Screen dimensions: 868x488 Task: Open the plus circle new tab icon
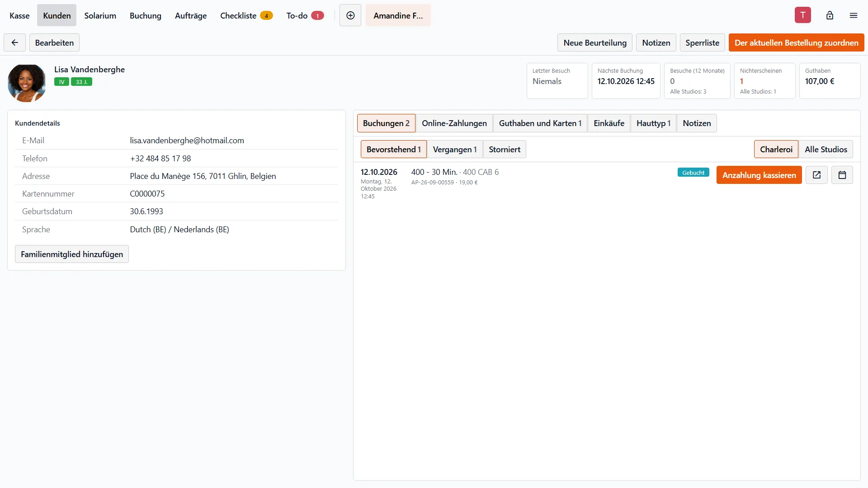click(x=350, y=15)
